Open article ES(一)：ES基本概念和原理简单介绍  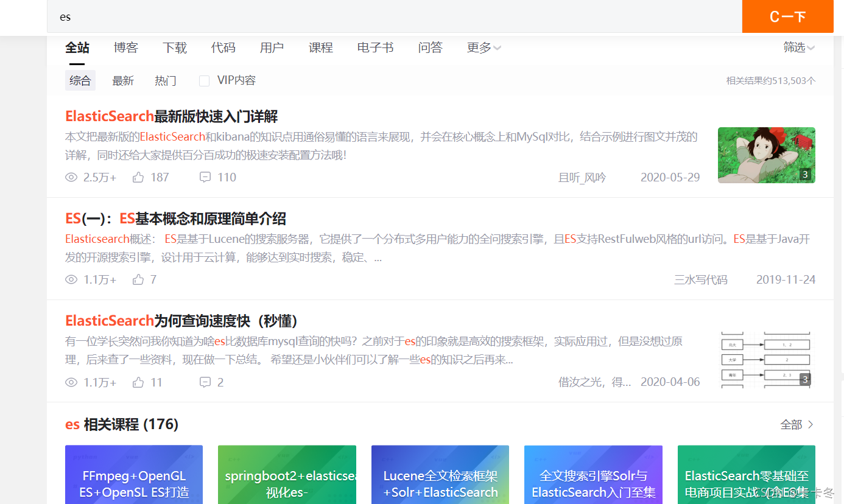175,219
